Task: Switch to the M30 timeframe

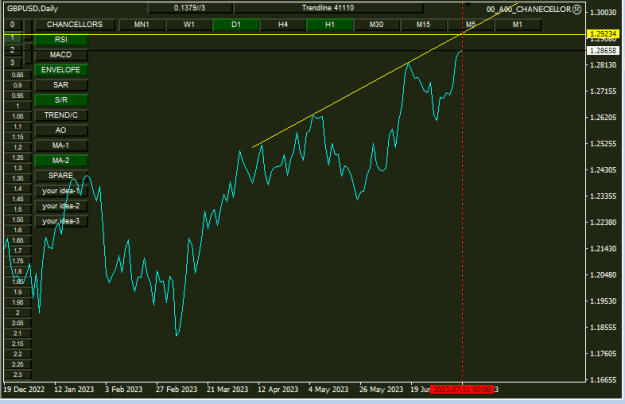Action: click(377, 25)
